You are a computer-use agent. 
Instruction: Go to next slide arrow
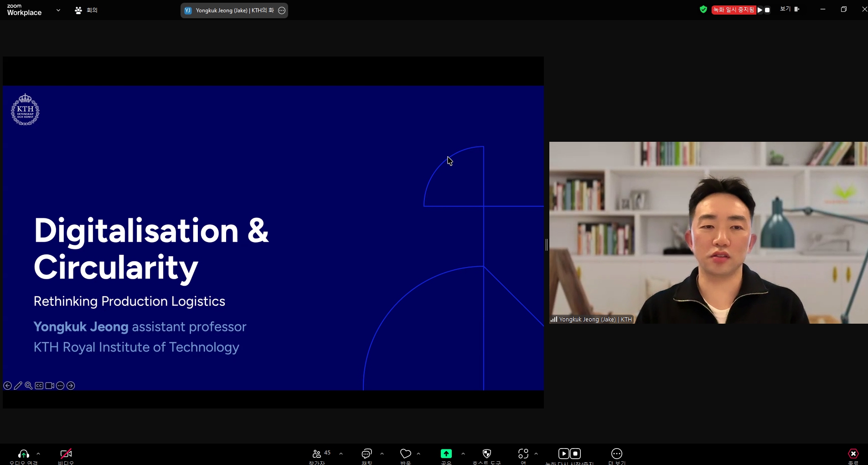tap(71, 386)
